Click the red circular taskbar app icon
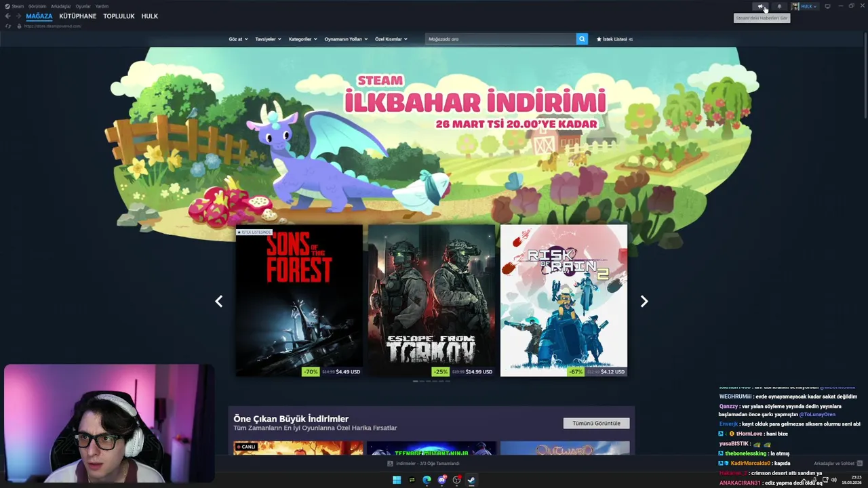The height and width of the screenshot is (488, 868). (x=456, y=481)
